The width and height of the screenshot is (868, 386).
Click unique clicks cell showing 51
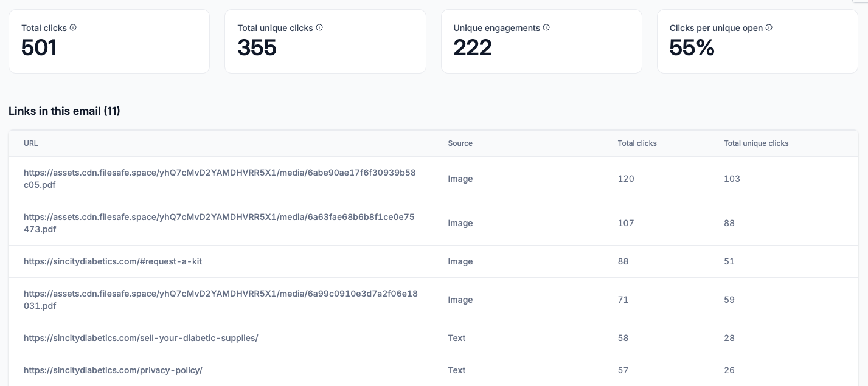coord(729,261)
